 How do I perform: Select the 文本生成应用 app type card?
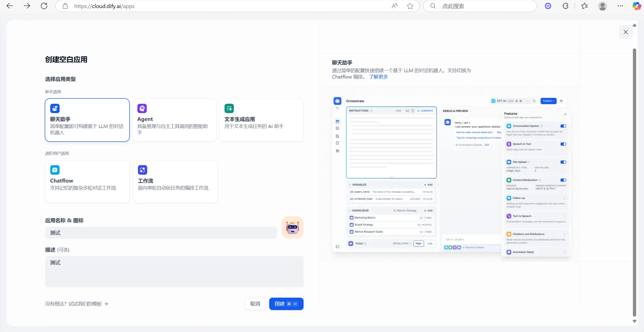pyautogui.click(x=261, y=120)
